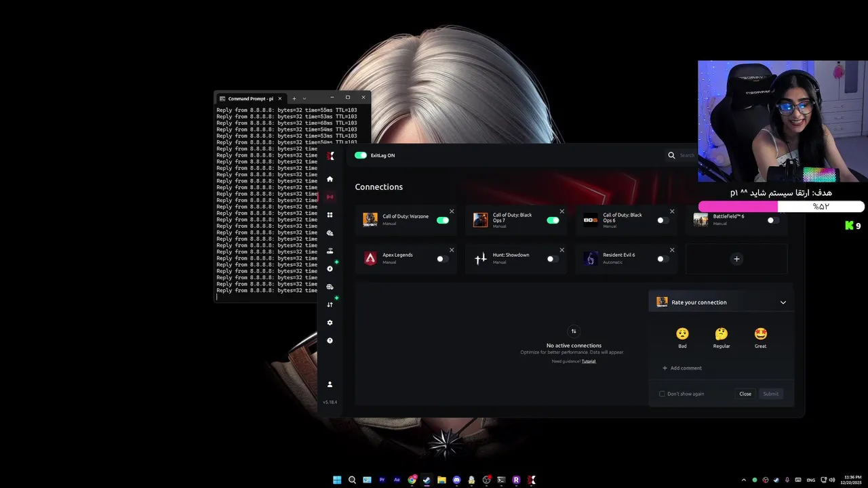Remove the Apex Legends connection card
This screenshot has height=488, width=868.
452,250
